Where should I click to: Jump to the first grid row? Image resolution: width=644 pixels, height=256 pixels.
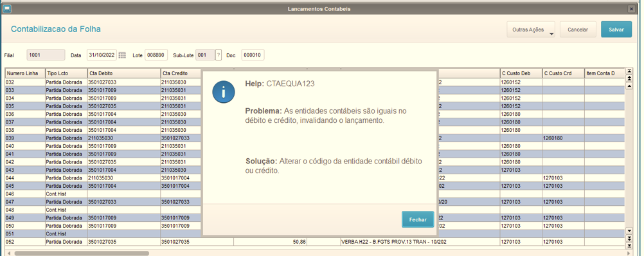tap(629, 71)
